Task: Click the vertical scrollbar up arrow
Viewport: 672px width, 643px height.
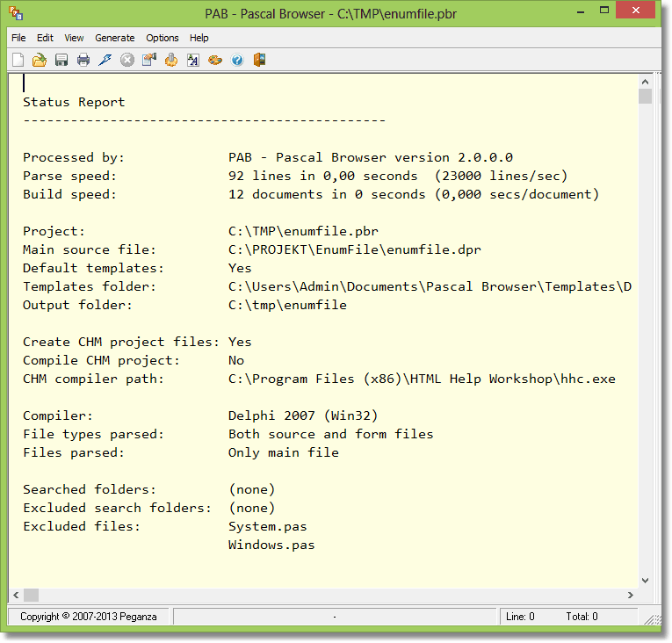Action: point(645,82)
